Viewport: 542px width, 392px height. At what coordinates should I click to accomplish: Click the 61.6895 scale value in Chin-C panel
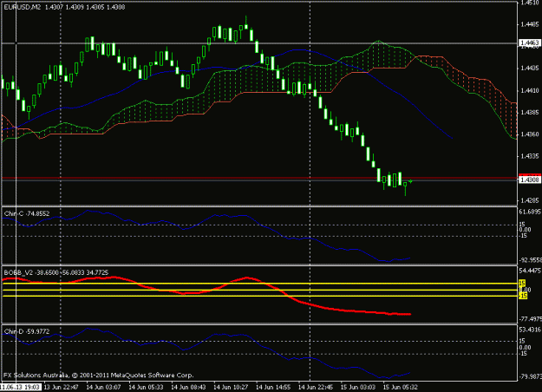(530, 212)
